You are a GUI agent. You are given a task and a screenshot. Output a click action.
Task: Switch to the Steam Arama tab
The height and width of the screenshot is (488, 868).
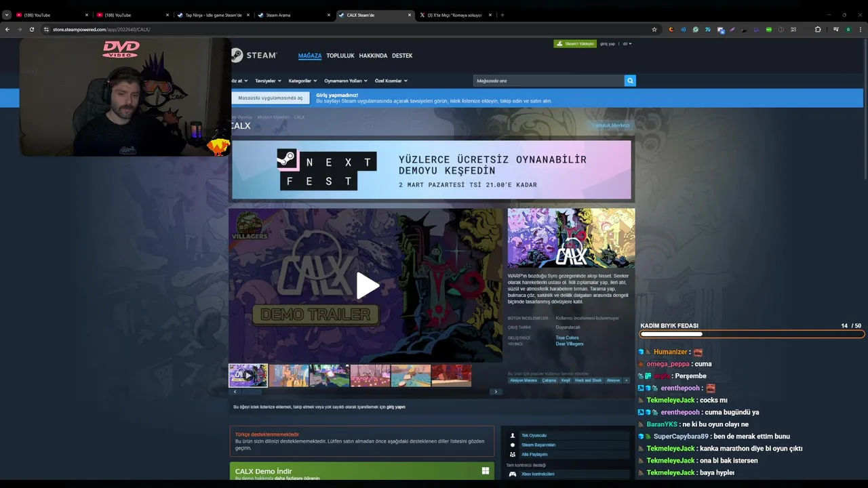(293, 15)
